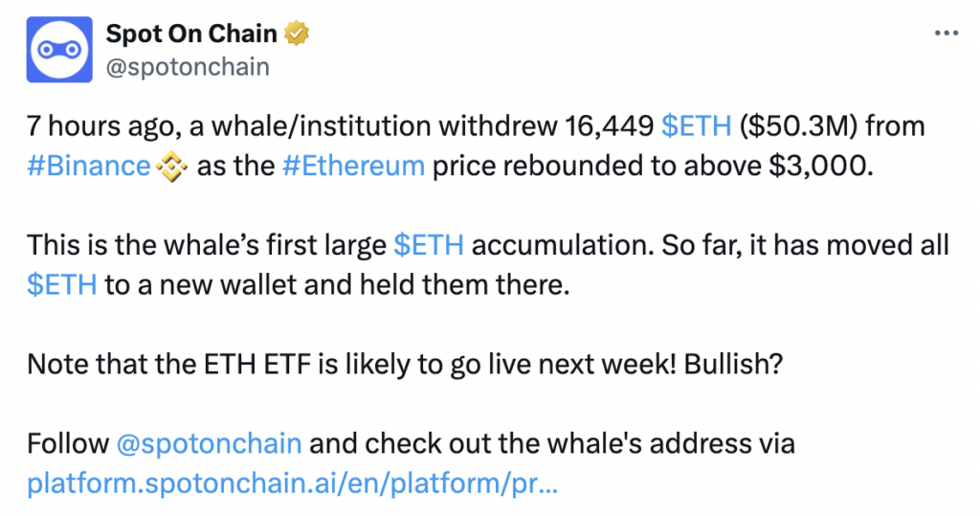
Task: Click the $ETH cashtag before 'to a new wallet'
Action: (x=62, y=284)
